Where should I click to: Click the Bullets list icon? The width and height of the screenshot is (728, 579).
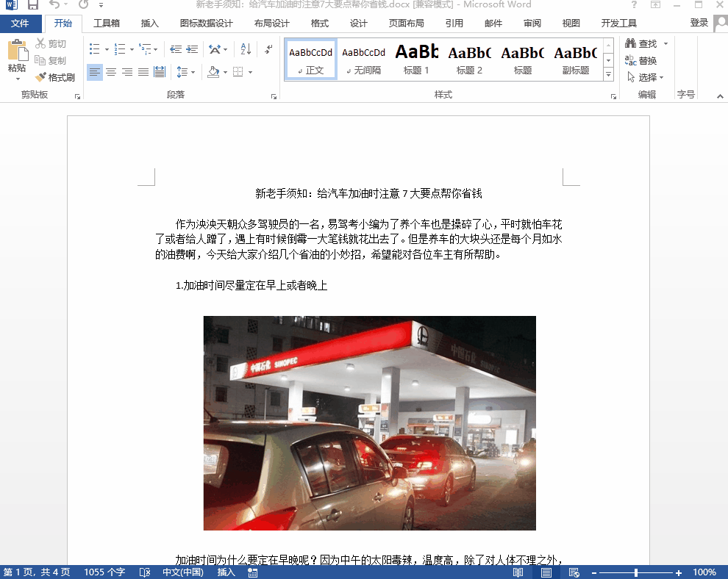[x=93, y=48]
